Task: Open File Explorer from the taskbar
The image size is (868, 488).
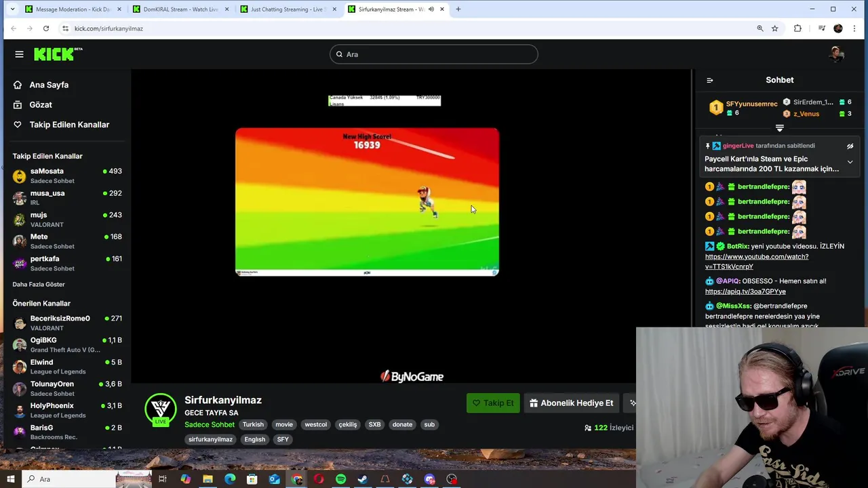Action: coord(208,479)
